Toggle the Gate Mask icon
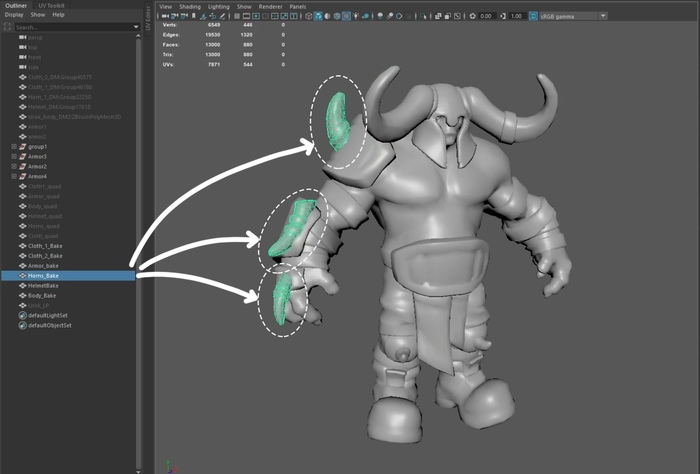 tap(265, 16)
